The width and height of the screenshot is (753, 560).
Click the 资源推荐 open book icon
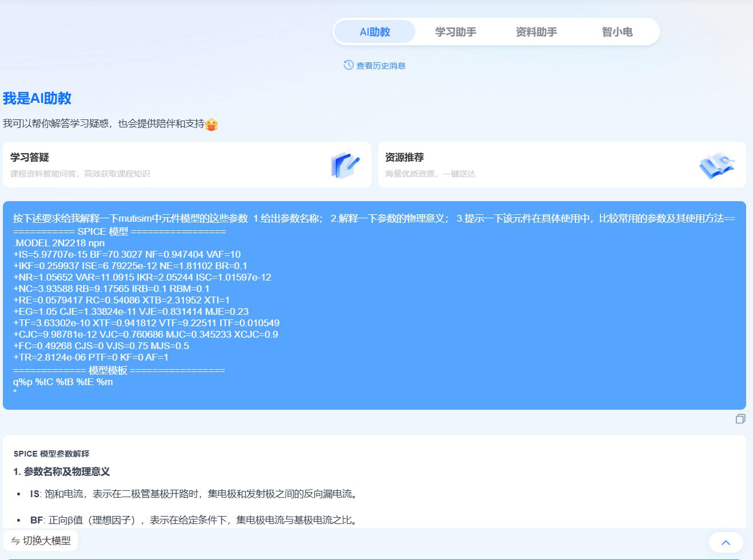coord(717,165)
